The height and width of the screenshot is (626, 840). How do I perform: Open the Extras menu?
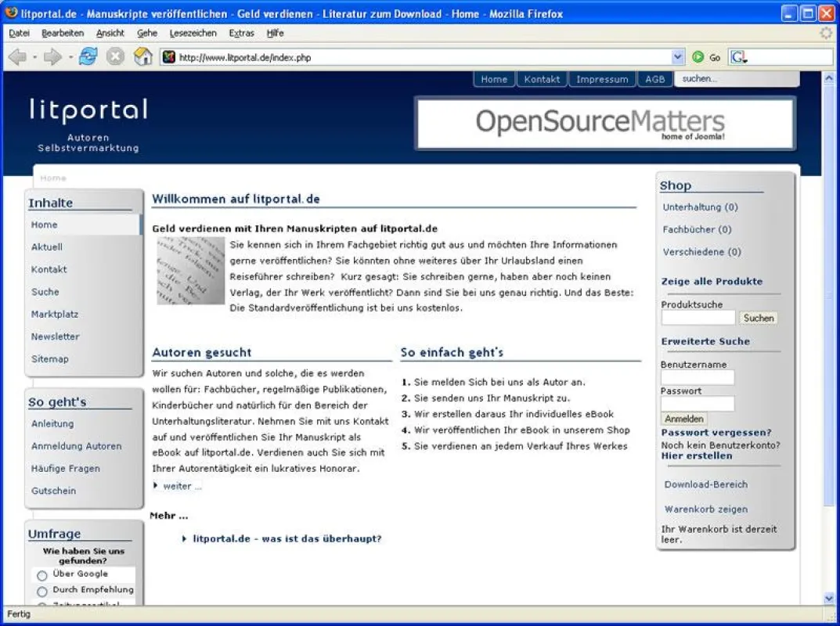point(242,33)
